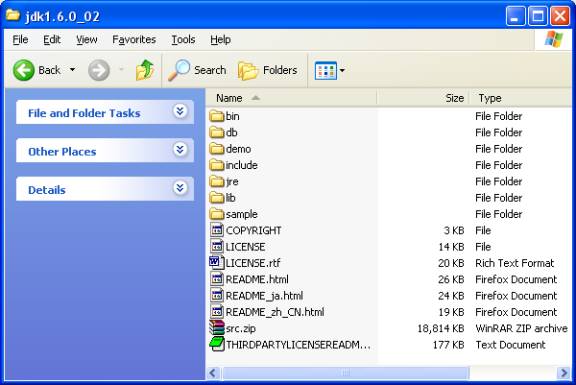The image size is (576, 385).
Task: Select the THIRDPARTYLICENSEREADM text file icon
Action: [x=217, y=344]
